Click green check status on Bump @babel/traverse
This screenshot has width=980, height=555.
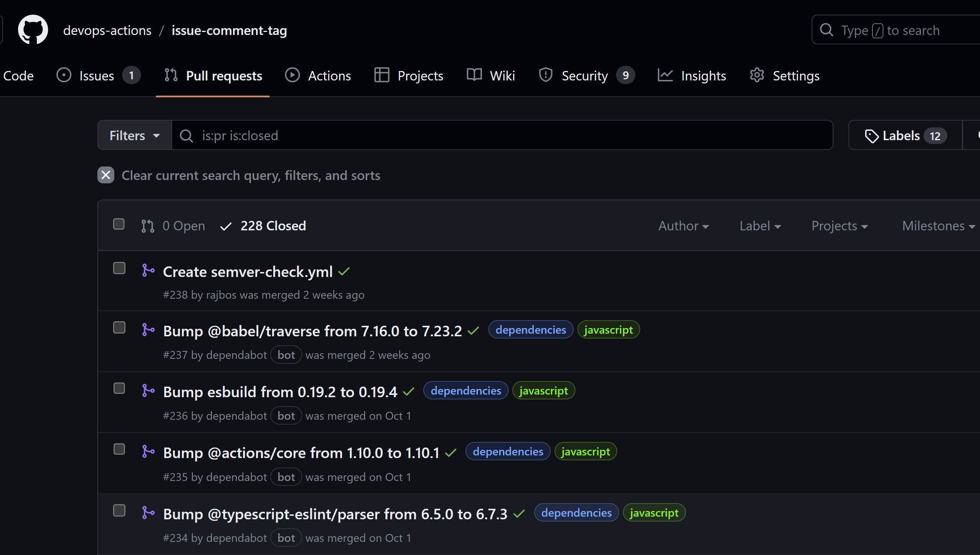pyautogui.click(x=473, y=331)
